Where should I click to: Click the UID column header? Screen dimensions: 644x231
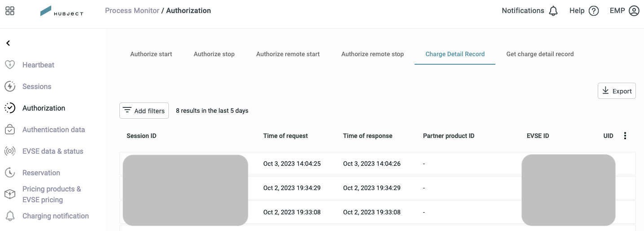(x=609, y=136)
